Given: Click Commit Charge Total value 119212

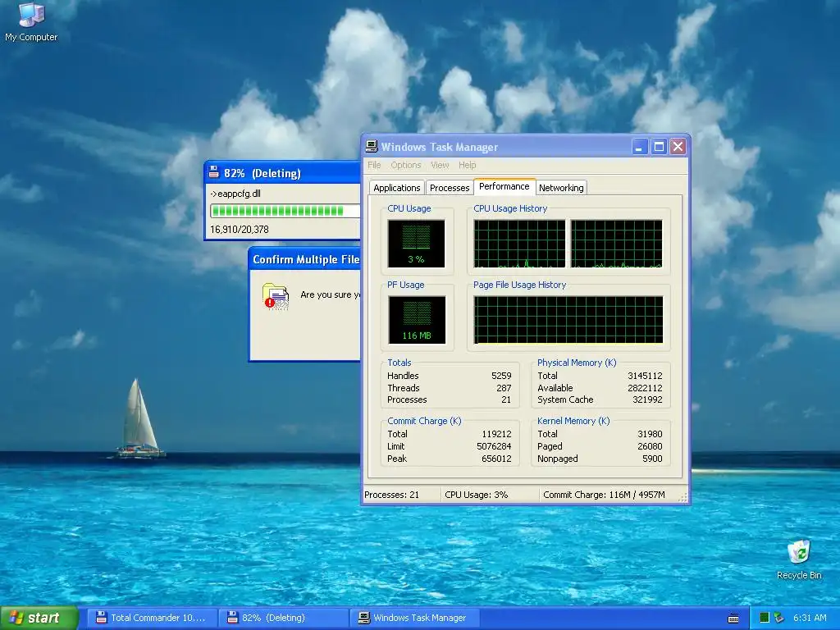Looking at the screenshot, I should (x=496, y=434).
